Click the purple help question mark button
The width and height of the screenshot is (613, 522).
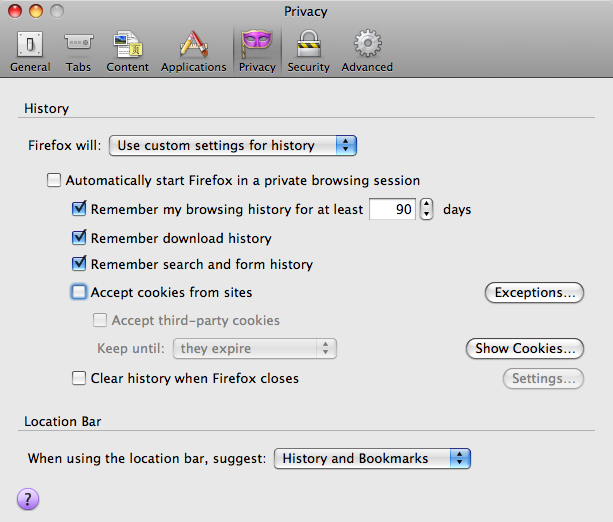pos(28,499)
